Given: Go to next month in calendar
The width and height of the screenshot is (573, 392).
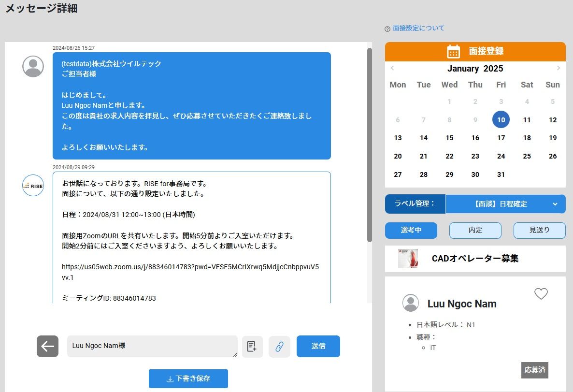Looking at the screenshot, I should click(x=559, y=68).
